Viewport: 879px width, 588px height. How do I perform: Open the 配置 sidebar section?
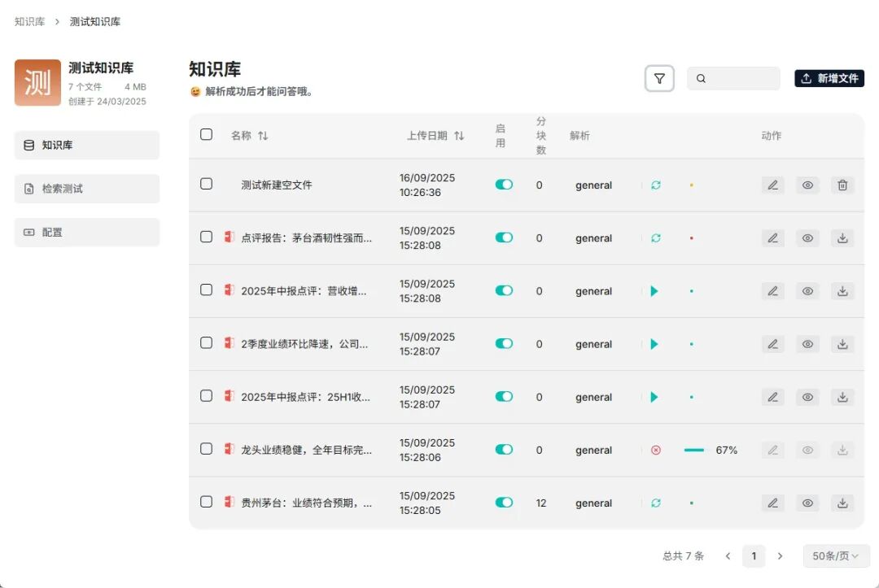86,232
